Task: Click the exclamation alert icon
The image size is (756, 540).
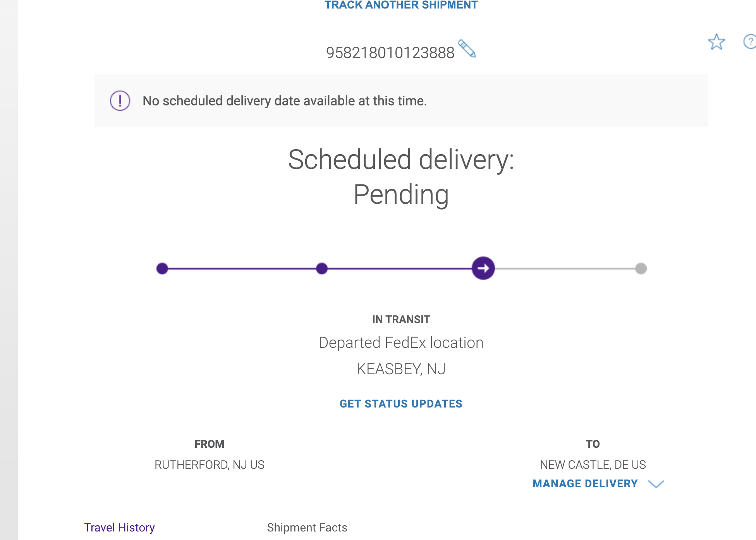Action: [120, 101]
